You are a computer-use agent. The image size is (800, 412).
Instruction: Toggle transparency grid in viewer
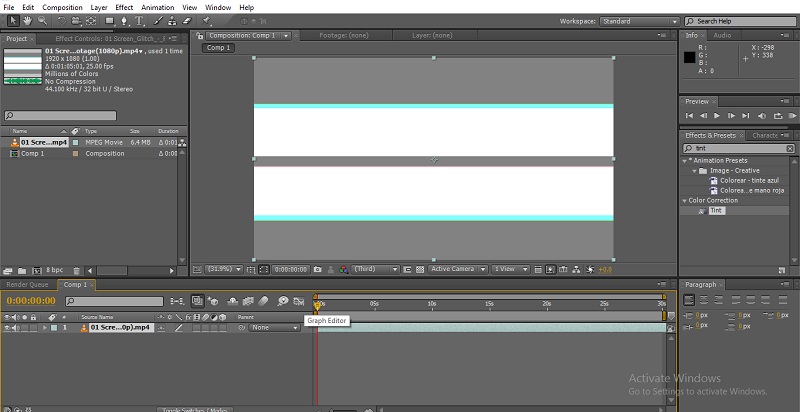pyautogui.click(x=420, y=269)
